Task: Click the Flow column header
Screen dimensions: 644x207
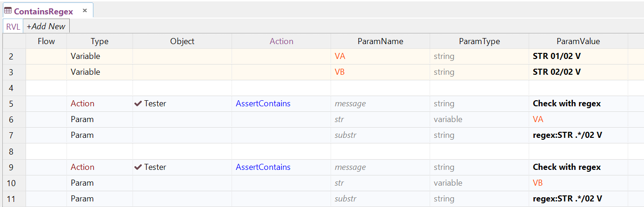Action: click(46, 41)
